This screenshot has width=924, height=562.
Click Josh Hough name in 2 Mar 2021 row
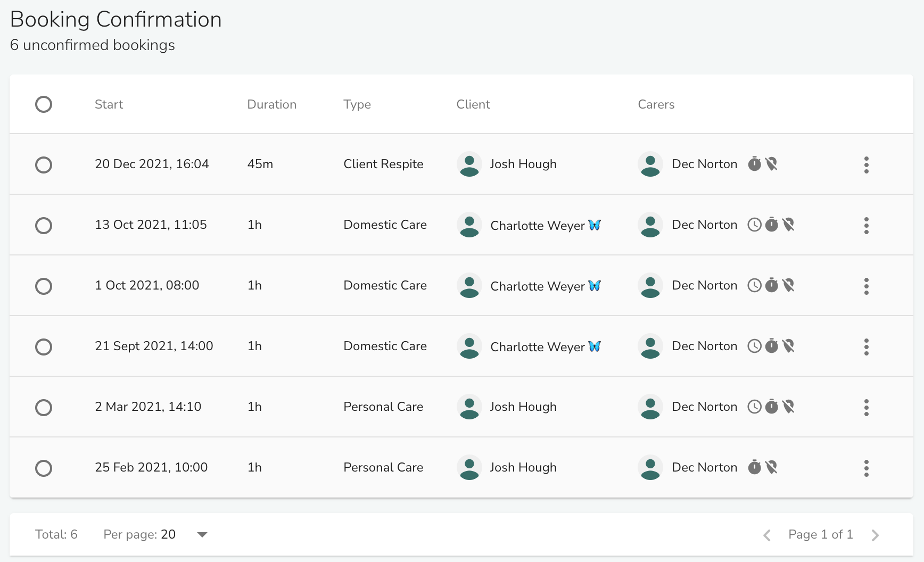523,407
